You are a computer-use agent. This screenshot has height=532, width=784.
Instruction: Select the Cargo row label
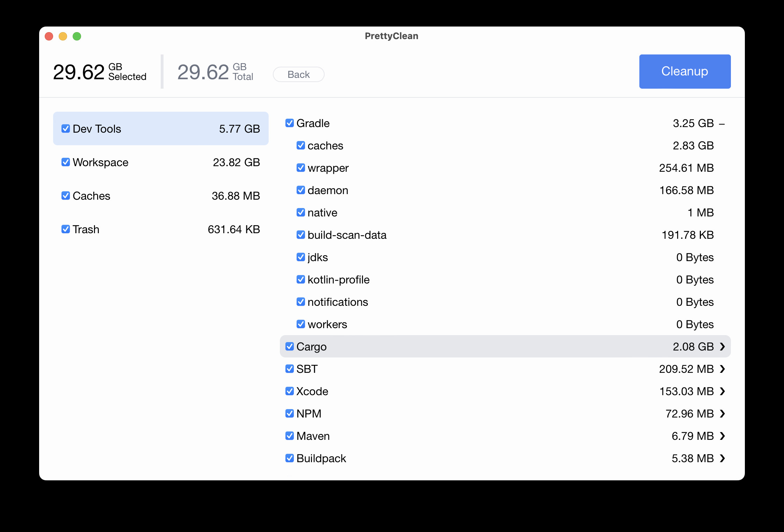[x=312, y=347]
